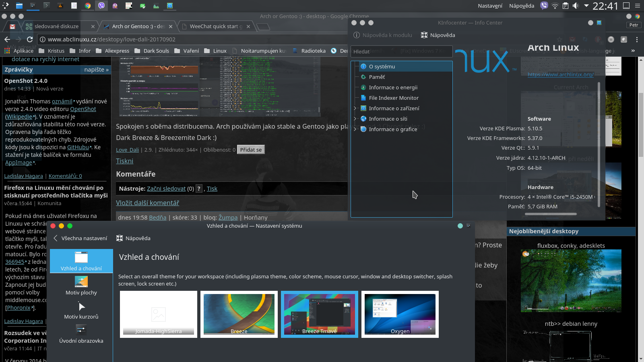
Task: Open the archlinux.org link in KInfocenter
Action: tap(561, 74)
